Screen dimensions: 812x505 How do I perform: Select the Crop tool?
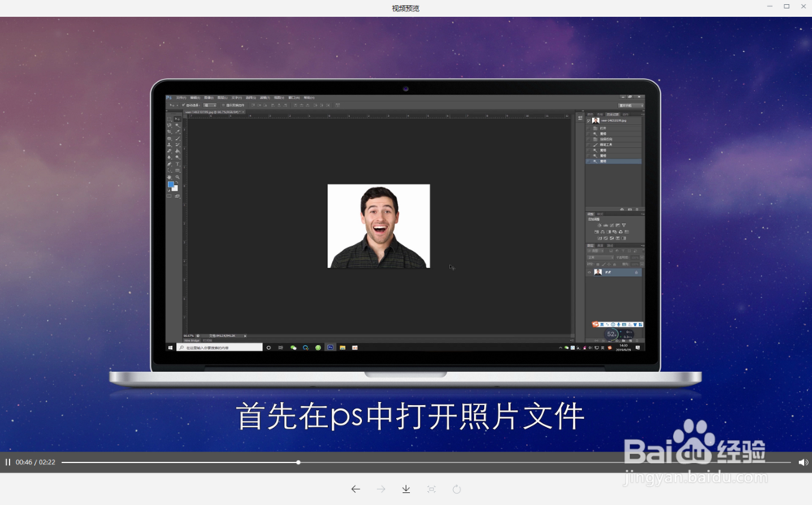tap(171, 132)
